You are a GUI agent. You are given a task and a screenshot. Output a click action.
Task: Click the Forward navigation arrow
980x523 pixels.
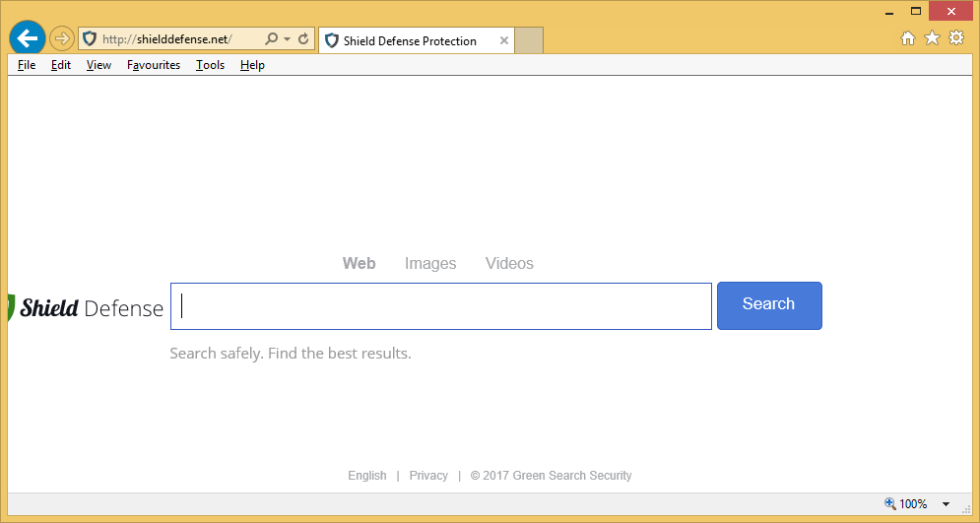61,39
